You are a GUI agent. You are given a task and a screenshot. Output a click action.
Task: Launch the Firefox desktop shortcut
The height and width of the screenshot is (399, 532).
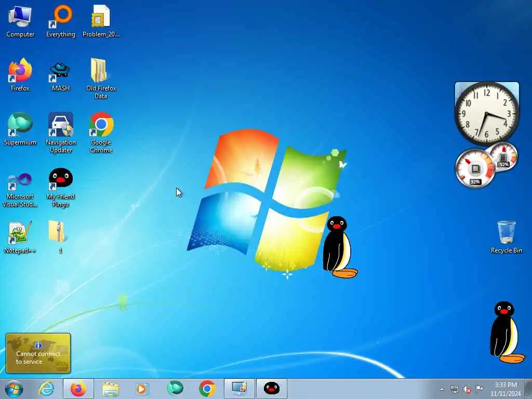click(x=20, y=75)
